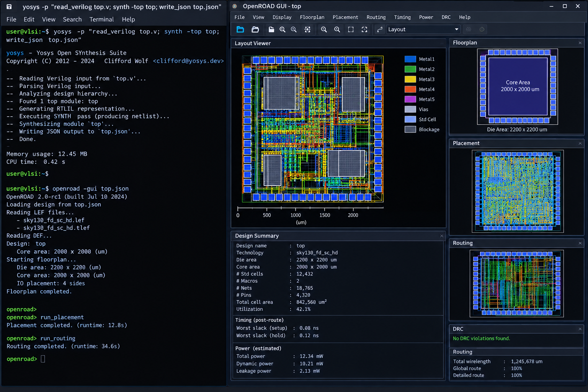Click the openroad> prompt cursor in terminal
Image resolution: width=588 pixels, height=392 pixels.
tap(43, 359)
